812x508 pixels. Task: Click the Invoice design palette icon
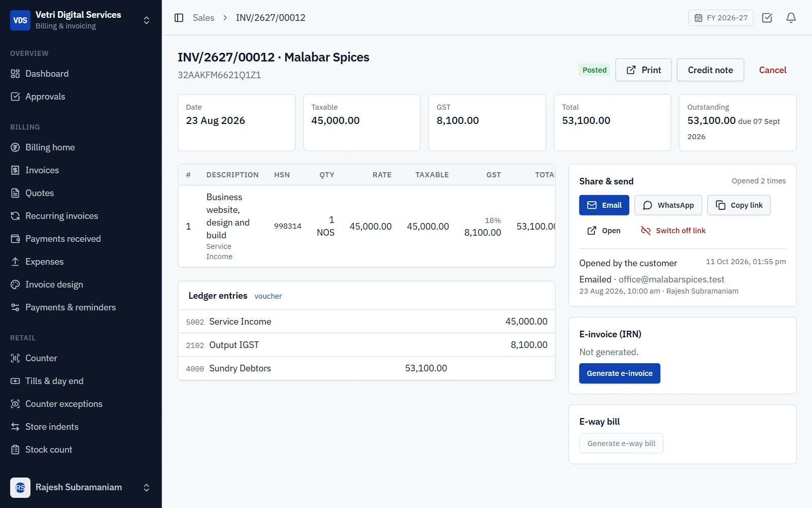point(15,284)
